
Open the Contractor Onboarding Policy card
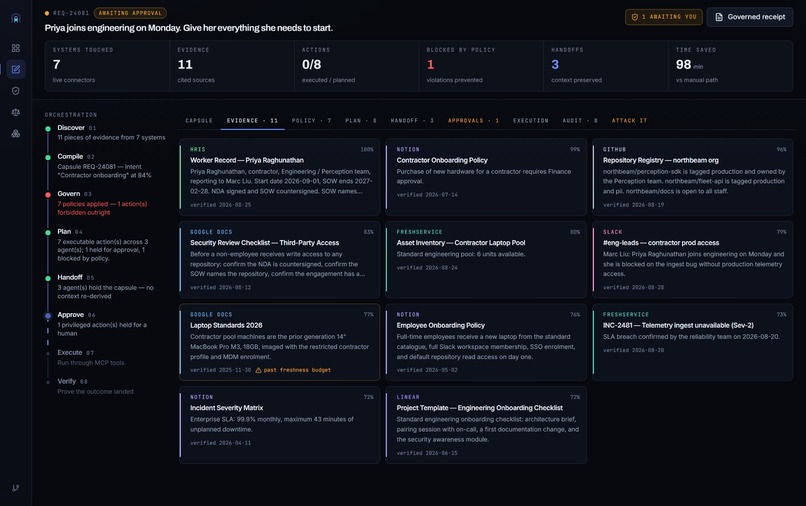point(486,177)
